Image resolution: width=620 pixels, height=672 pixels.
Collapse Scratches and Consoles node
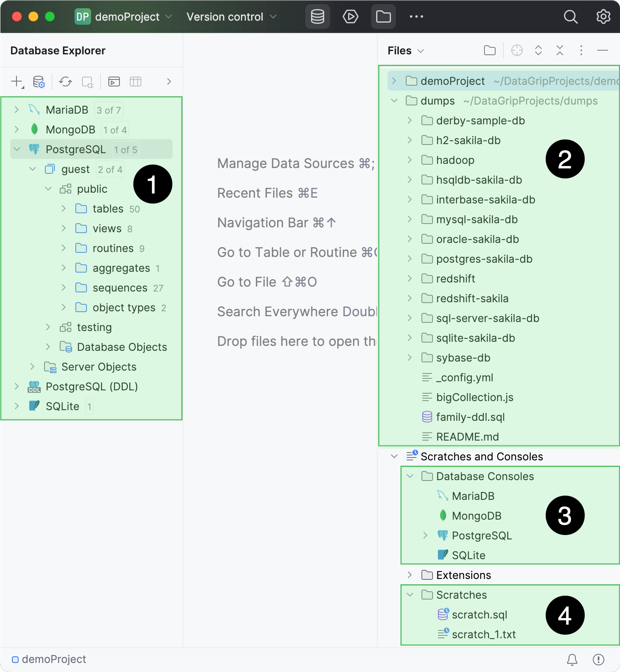click(x=394, y=456)
